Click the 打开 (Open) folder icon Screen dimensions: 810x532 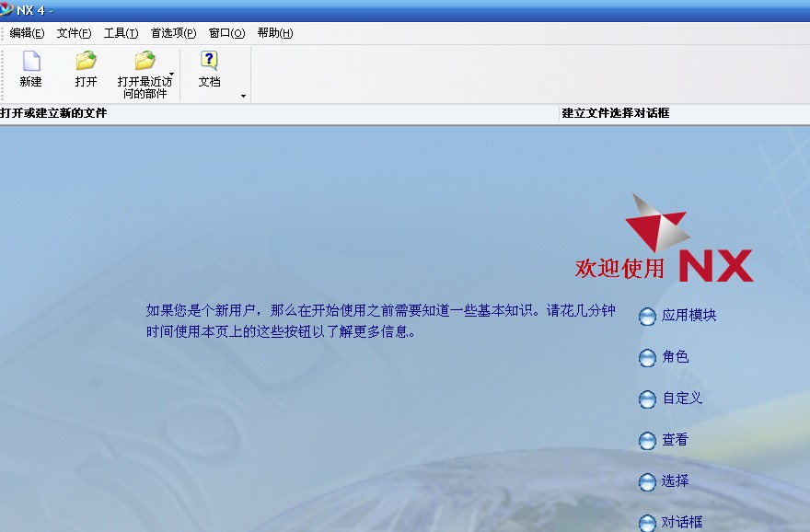[86, 61]
